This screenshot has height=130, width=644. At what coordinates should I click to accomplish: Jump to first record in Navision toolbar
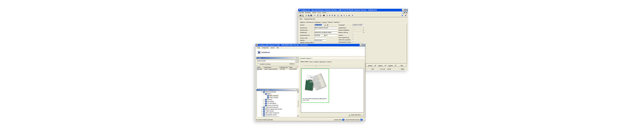[x=342, y=16]
